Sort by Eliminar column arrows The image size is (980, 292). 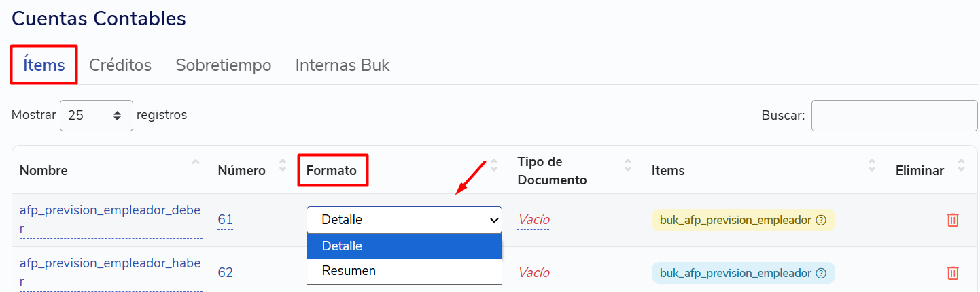coord(961,165)
